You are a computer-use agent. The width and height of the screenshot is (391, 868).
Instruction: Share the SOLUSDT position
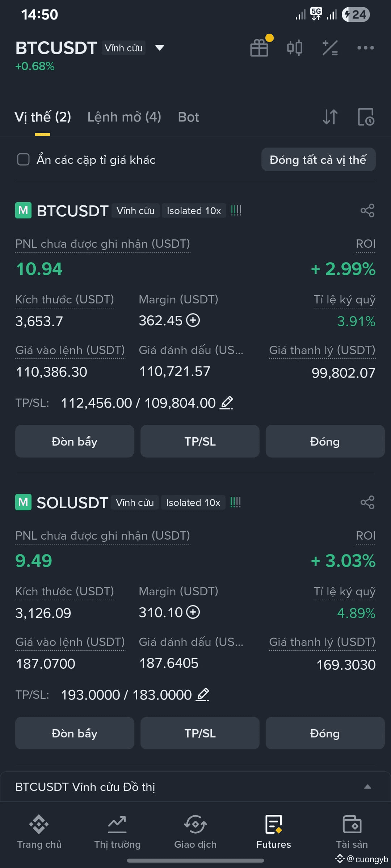point(367,502)
